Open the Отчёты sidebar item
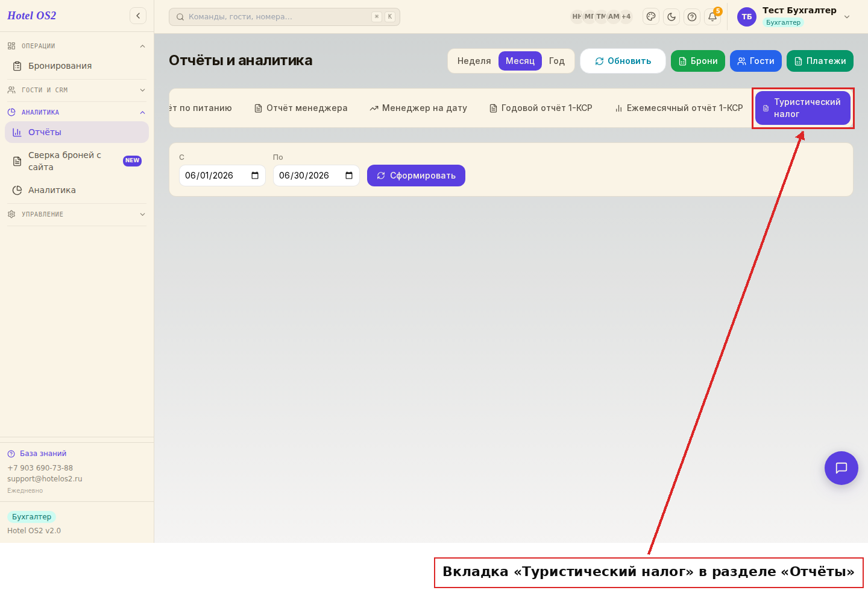The image size is (868, 602). click(x=77, y=132)
